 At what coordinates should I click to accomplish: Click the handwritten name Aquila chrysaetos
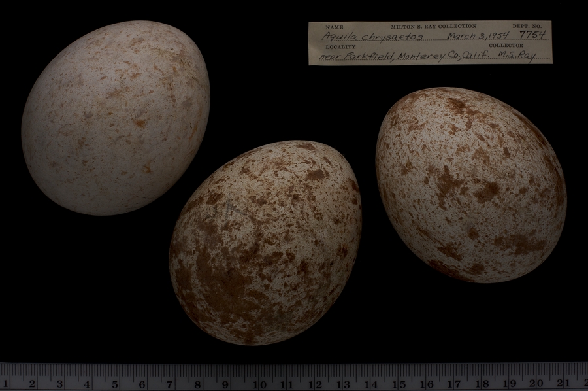tap(372, 37)
